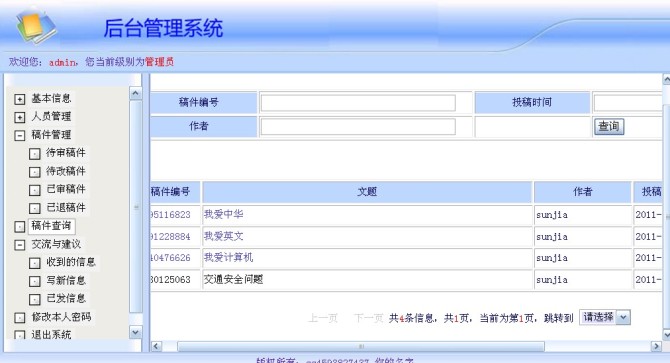Click the box icon beside 收到的信息

coord(35,263)
